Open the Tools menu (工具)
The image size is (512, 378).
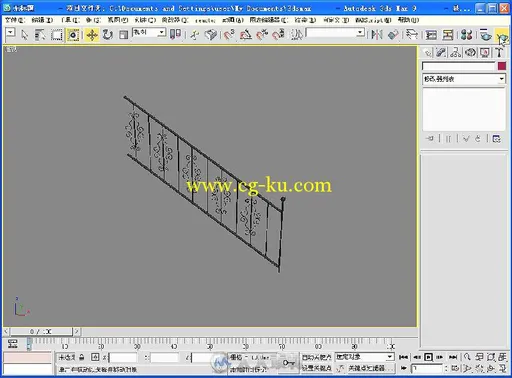(70, 20)
